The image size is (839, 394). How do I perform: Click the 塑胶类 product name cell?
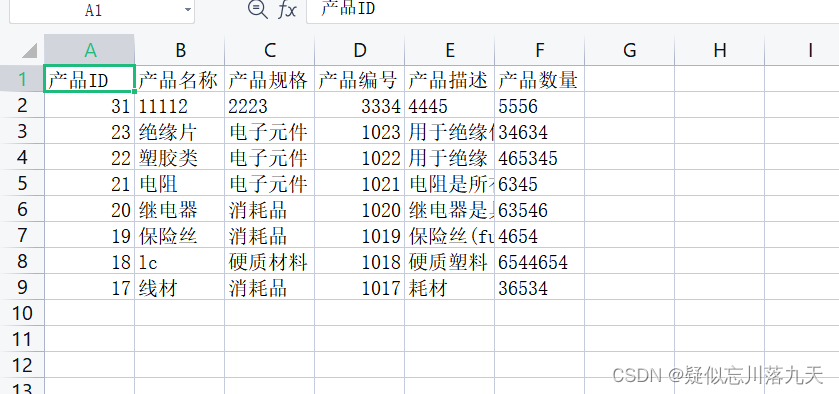[x=180, y=157]
